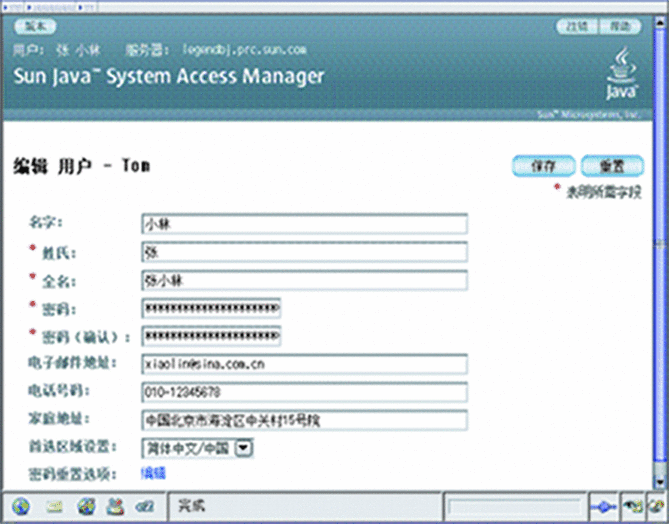This screenshot has height=524, width=669.
Task: Click the server name legendbj.prc.sun.com
Action: 244,49
